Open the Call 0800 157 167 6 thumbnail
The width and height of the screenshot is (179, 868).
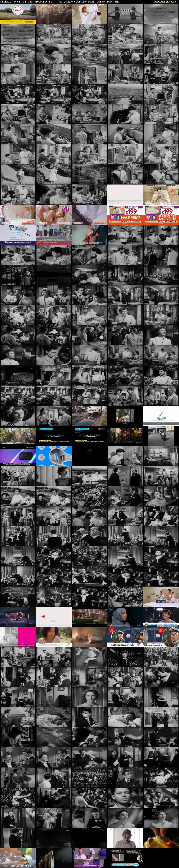tap(18, 617)
